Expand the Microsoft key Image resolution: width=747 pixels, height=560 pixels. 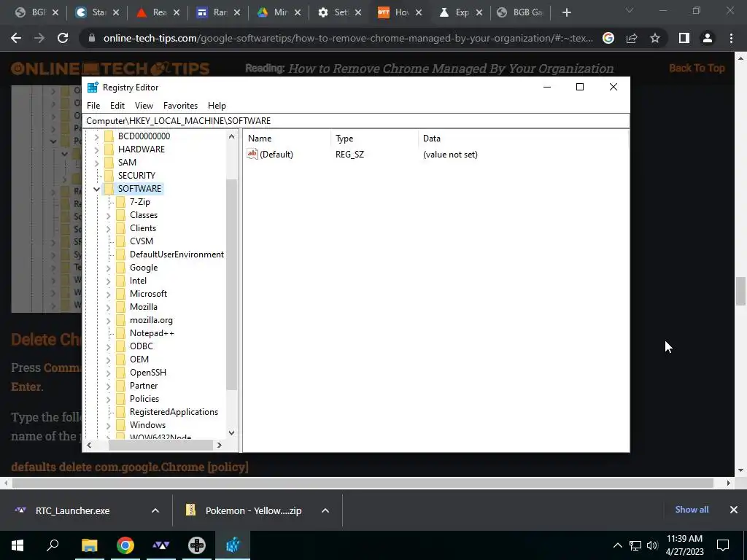pyautogui.click(x=108, y=295)
